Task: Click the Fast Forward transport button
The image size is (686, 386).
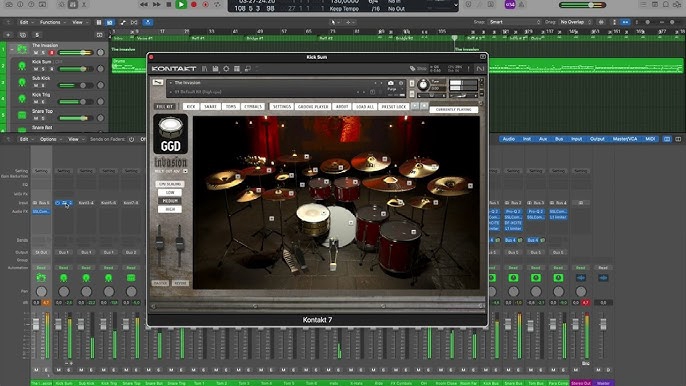Action: (156, 4)
